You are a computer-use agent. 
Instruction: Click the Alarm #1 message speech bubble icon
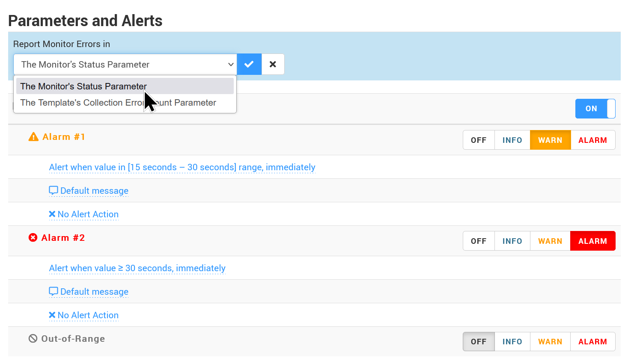point(54,190)
